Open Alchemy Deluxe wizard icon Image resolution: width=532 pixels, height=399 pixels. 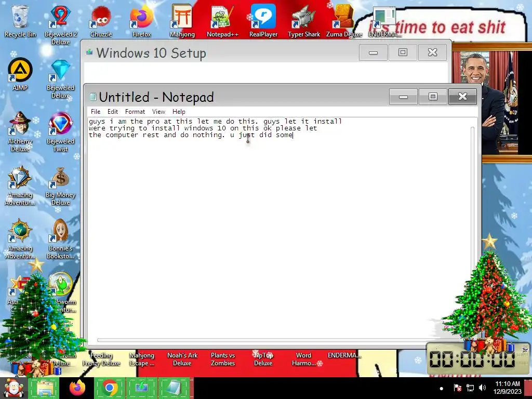[20, 131]
